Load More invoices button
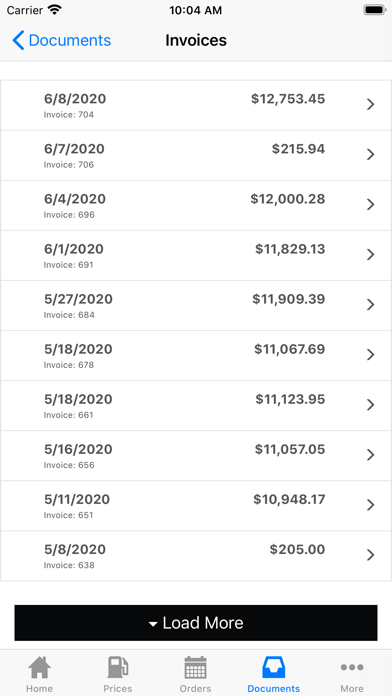The width and height of the screenshot is (392, 696). (x=196, y=623)
